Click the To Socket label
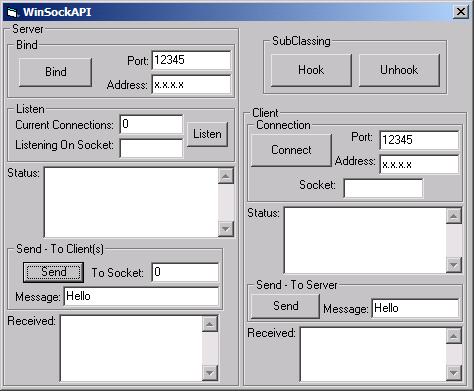Screen dimensions: 474x391 click(x=117, y=273)
